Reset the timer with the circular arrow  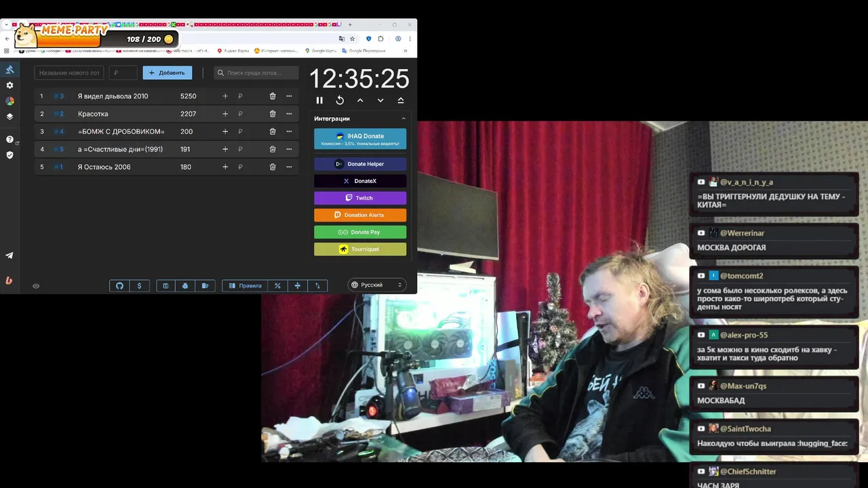pos(340,100)
